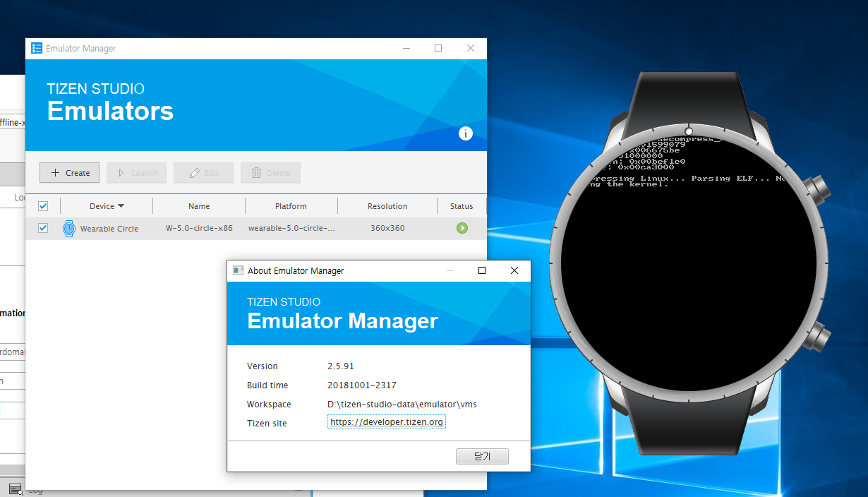Image resolution: width=868 pixels, height=497 pixels.
Task: Click the green running status icon
Action: pos(462,228)
